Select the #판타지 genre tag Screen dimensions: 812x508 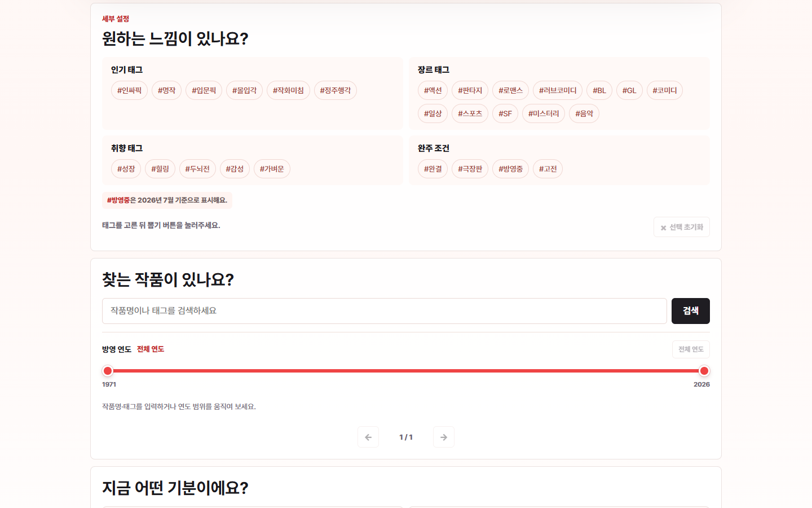[470, 90]
